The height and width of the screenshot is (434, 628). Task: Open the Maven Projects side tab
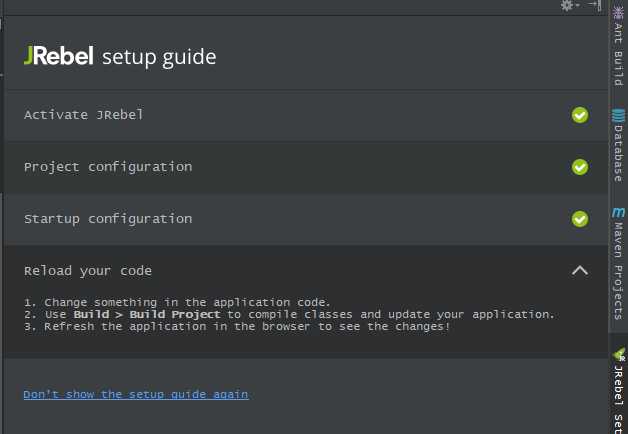(618, 263)
